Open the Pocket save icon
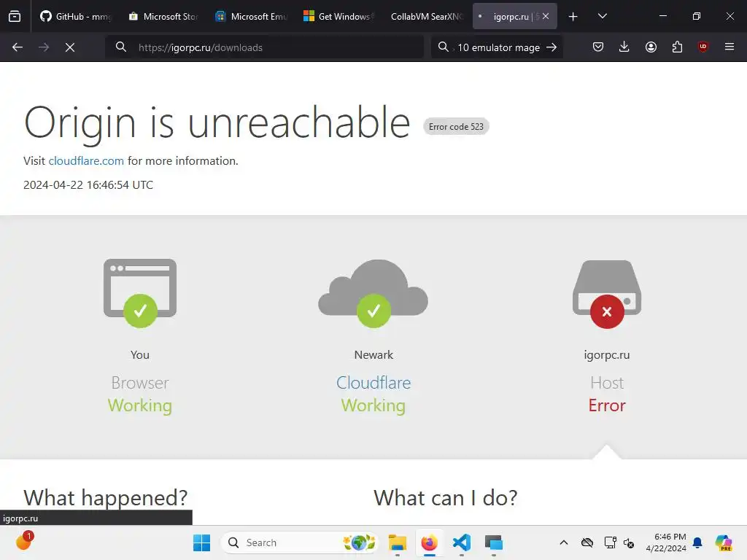This screenshot has width=747, height=560. pos(598,47)
